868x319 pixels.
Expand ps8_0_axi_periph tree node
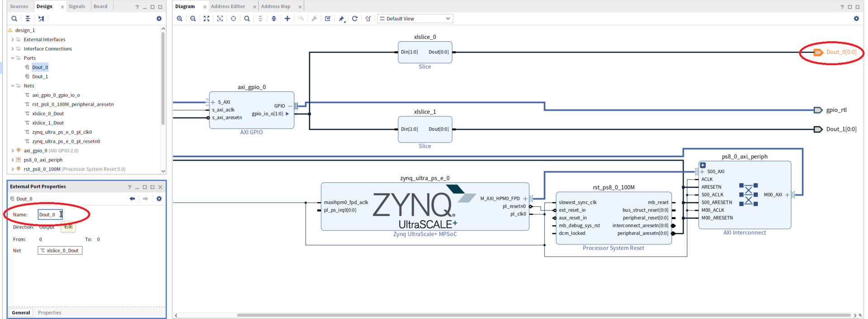pos(13,160)
